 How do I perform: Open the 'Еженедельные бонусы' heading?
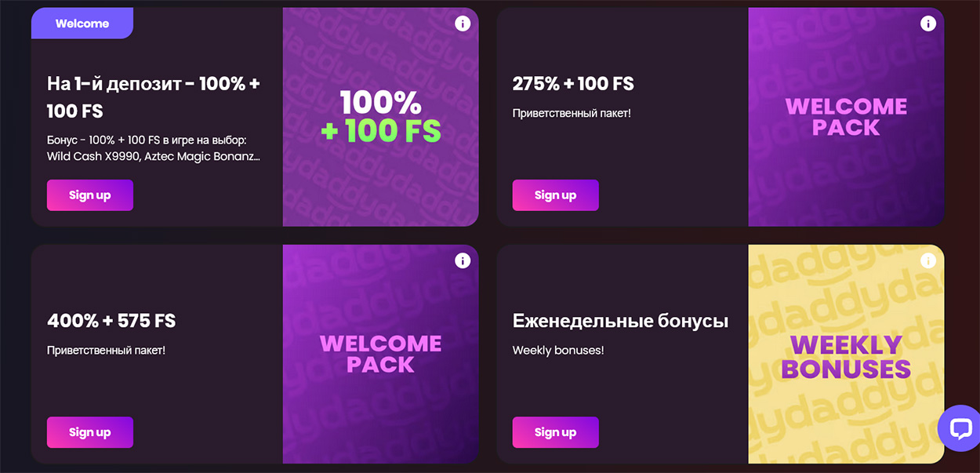tap(621, 320)
